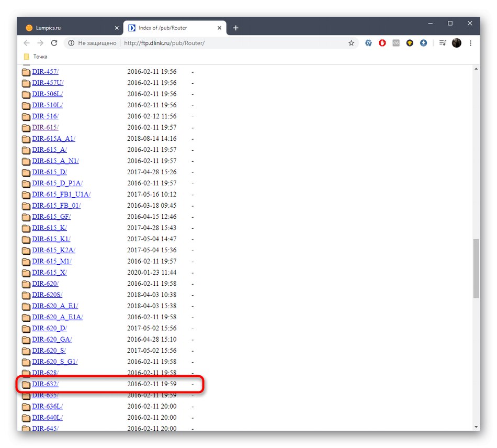This screenshot has width=497, height=448.
Task: Click the DIR-516 folder icon
Action: point(26,117)
